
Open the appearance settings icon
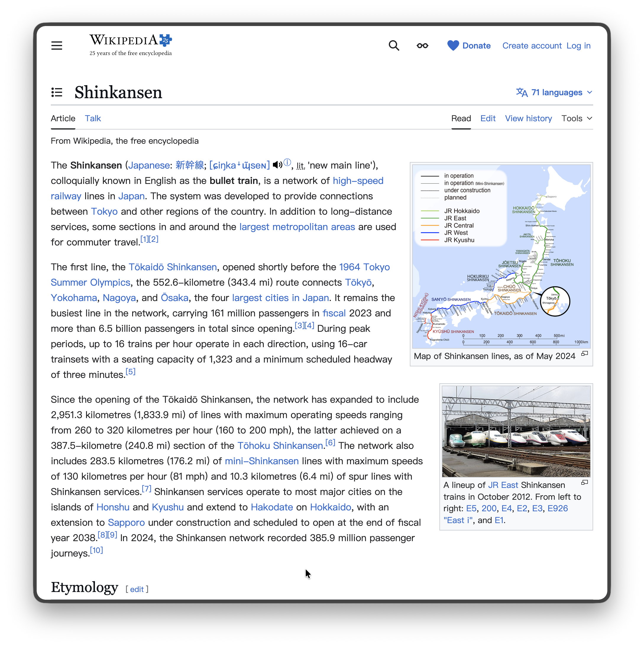tap(422, 45)
